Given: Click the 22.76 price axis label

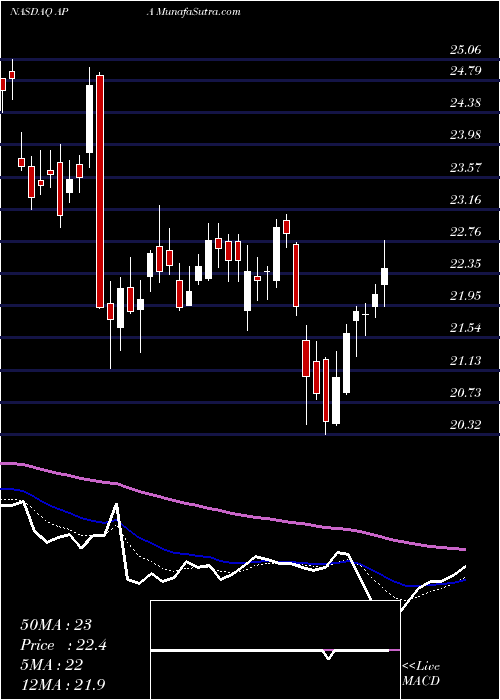Looking at the screenshot, I should click(466, 232).
